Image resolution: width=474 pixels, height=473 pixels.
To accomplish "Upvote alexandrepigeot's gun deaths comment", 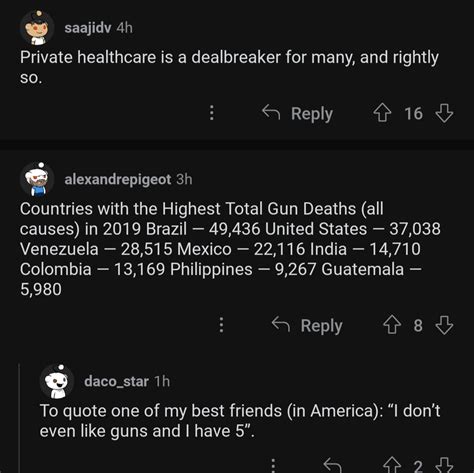I will pyautogui.click(x=392, y=325).
